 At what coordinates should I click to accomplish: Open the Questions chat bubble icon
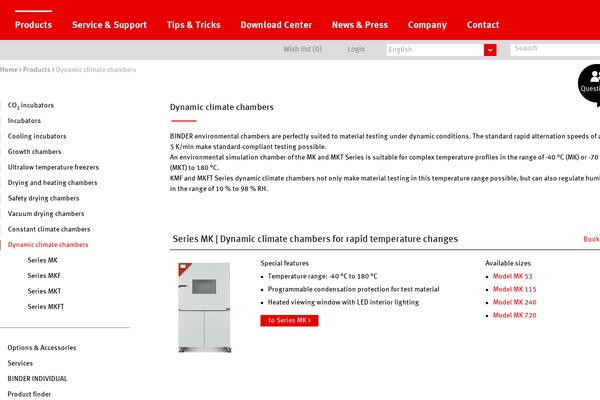[590, 85]
